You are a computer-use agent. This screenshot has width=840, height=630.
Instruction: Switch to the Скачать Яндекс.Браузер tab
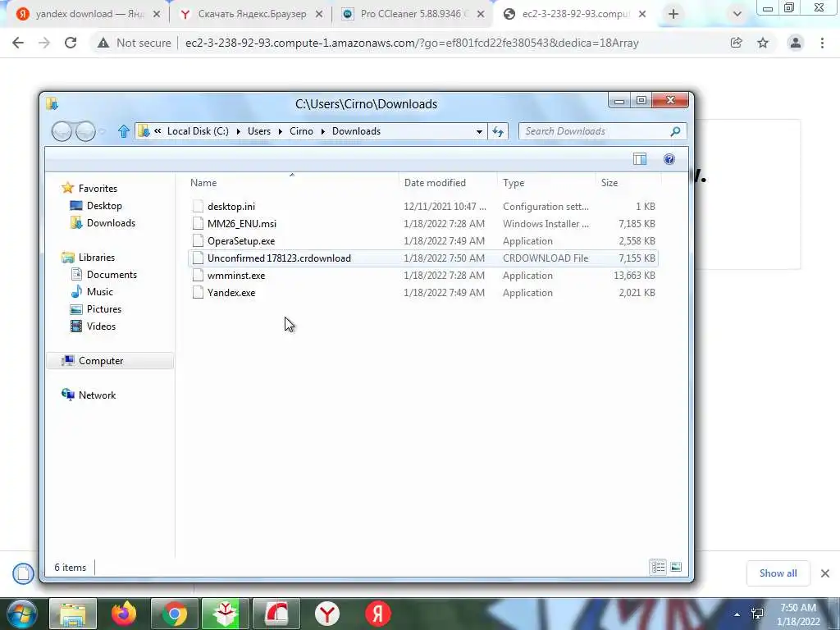(252, 14)
